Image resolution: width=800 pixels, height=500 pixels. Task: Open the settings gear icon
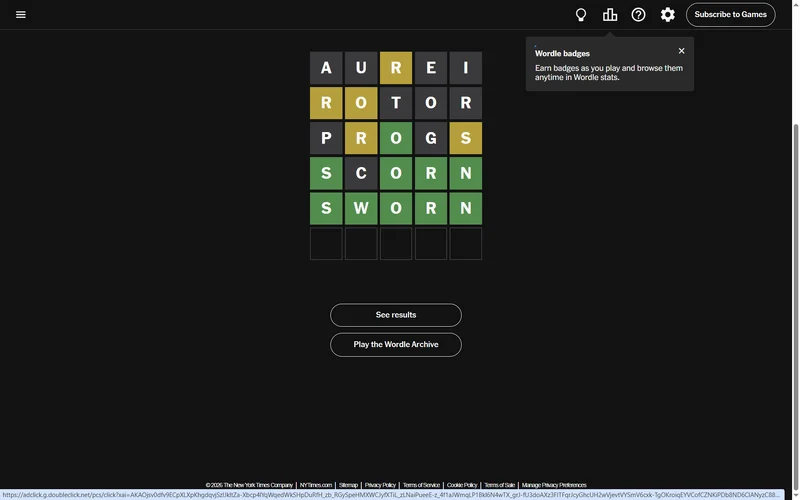point(668,15)
